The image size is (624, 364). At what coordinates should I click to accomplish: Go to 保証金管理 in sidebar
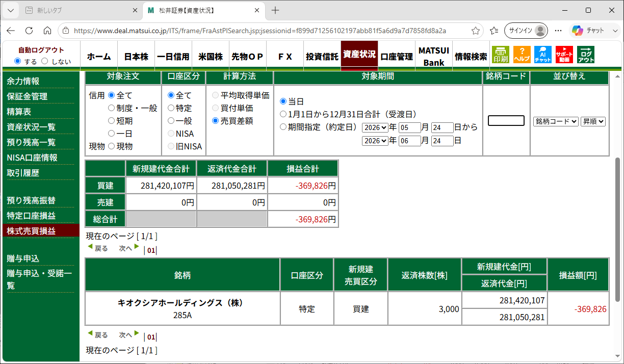[x=27, y=96]
